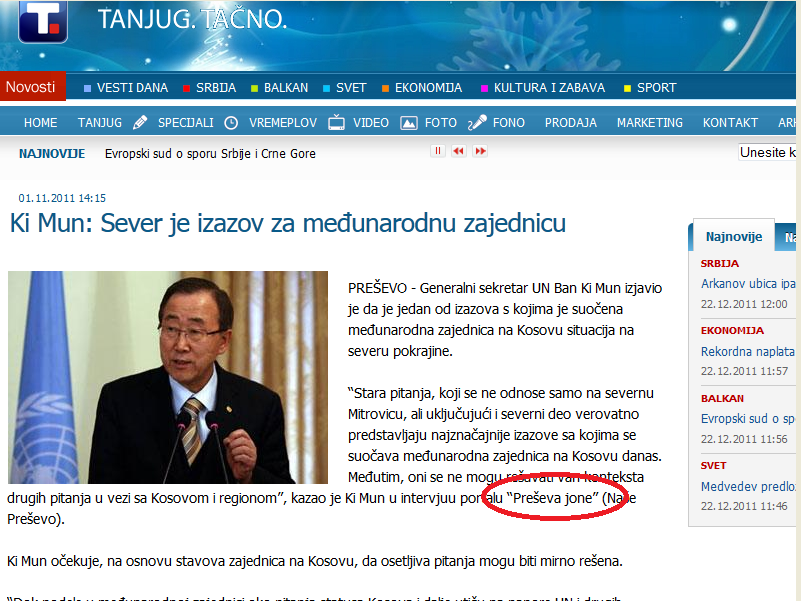Image resolution: width=801 pixels, height=601 pixels.
Task: Select Kultura i Zabava category
Action: tap(549, 88)
